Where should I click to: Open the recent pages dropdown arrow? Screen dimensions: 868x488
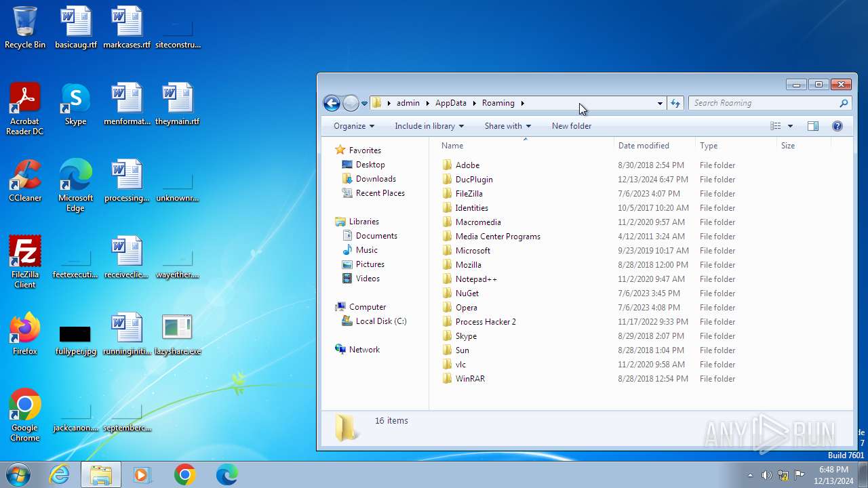(x=364, y=104)
